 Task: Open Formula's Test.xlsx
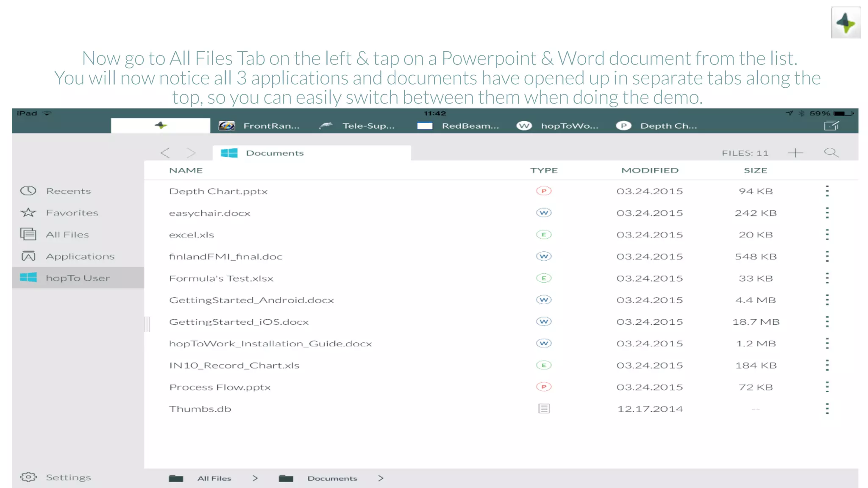221,278
